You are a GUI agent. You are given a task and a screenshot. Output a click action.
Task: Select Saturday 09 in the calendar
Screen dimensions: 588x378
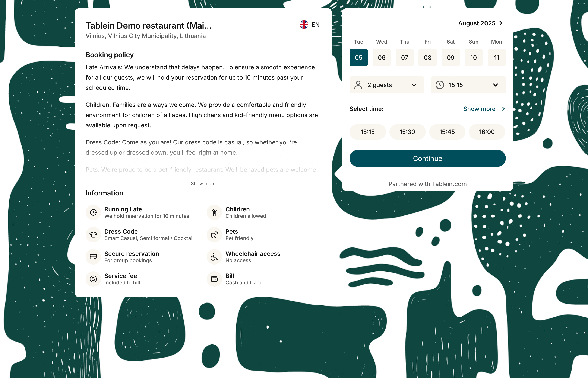point(451,58)
